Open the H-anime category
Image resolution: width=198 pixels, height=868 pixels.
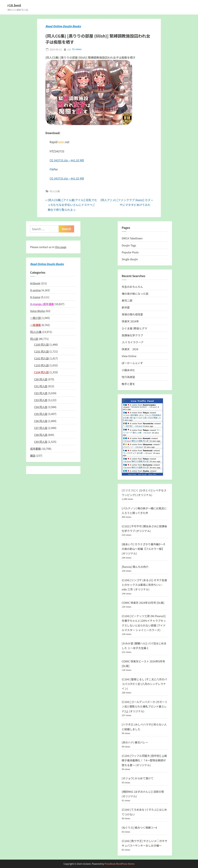click(x=35, y=290)
